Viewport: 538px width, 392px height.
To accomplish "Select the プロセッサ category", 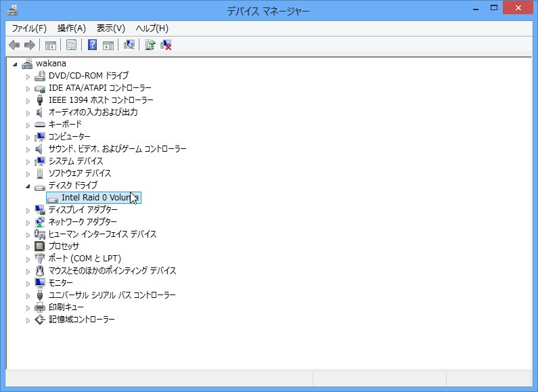I will [x=64, y=246].
